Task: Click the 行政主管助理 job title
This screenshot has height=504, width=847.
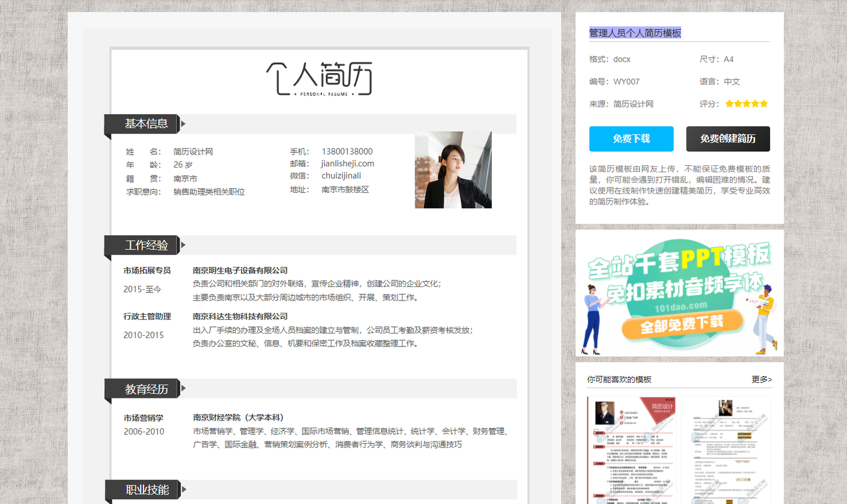Action: coord(147,316)
